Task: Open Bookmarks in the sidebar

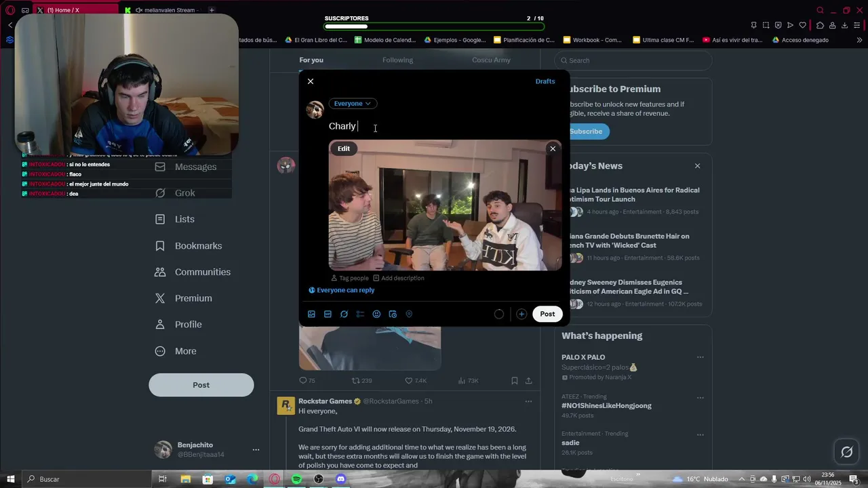Action: (x=189, y=246)
